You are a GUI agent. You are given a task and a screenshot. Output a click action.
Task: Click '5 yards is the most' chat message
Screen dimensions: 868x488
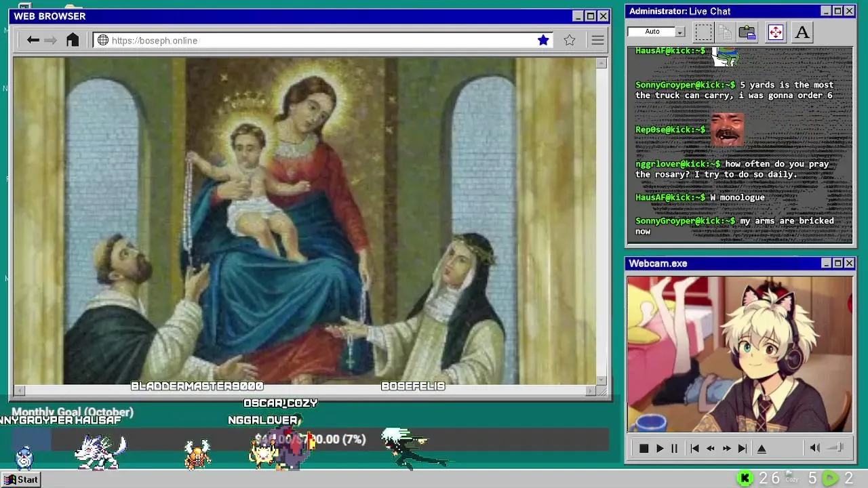(734, 90)
